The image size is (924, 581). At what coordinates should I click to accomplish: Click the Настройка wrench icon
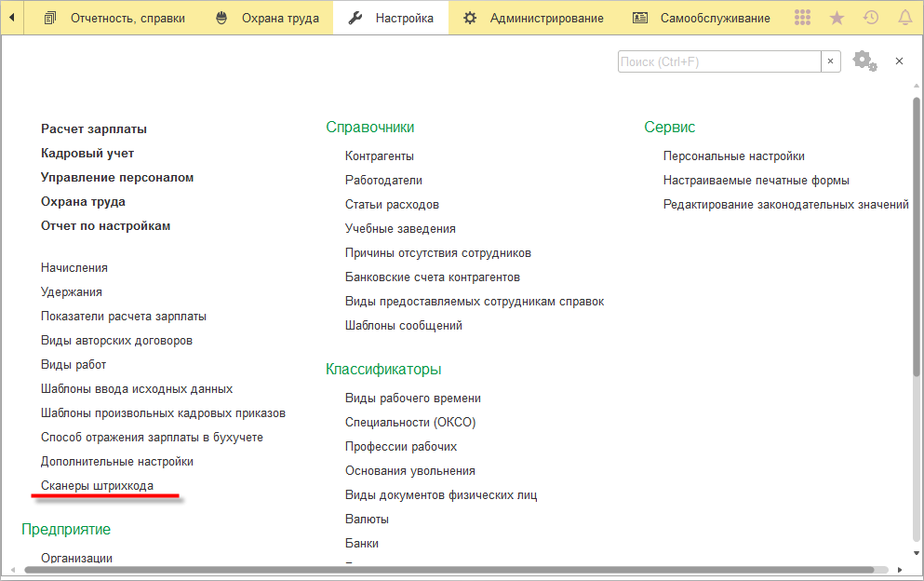click(355, 19)
